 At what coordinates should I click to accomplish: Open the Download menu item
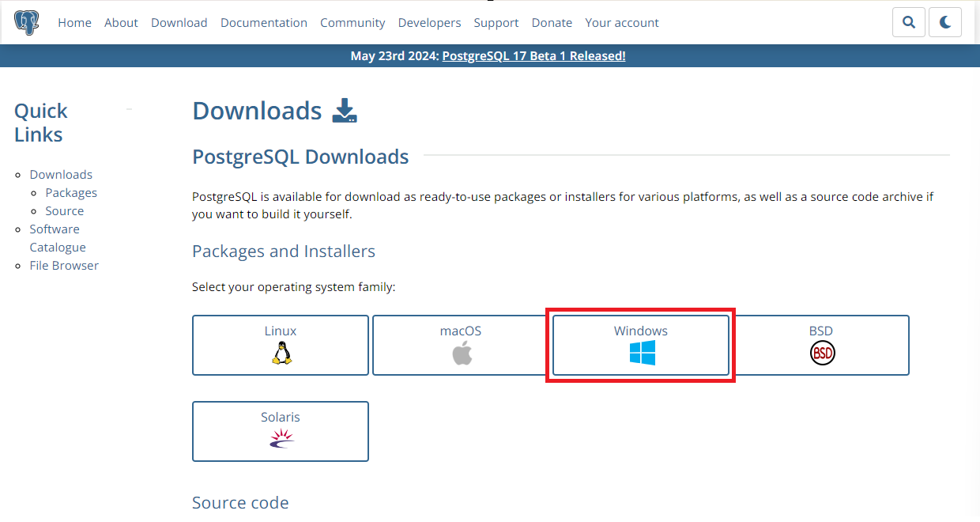pyautogui.click(x=179, y=22)
